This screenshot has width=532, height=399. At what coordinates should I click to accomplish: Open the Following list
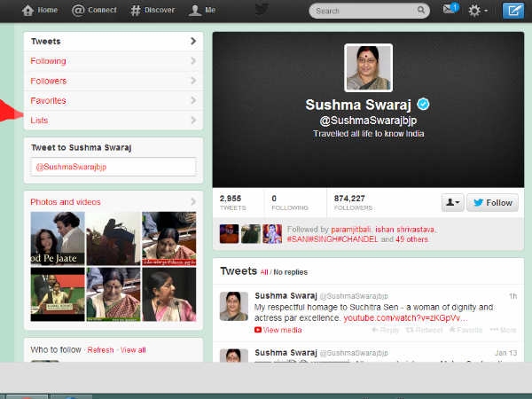pos(113,61)
